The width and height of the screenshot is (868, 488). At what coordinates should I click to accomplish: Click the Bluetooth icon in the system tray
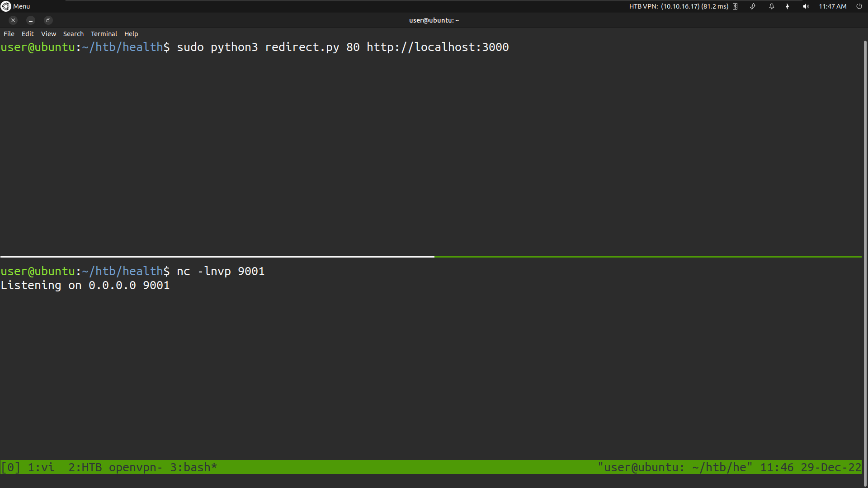click(x=736, y=6)
